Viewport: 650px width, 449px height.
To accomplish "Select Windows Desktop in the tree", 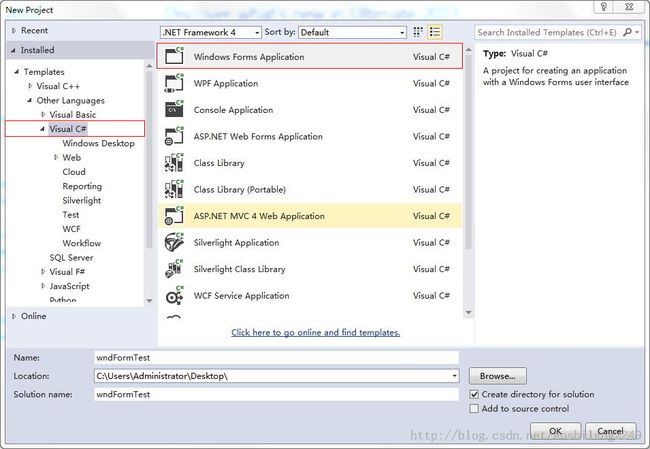I will click(x=98, y=143).
